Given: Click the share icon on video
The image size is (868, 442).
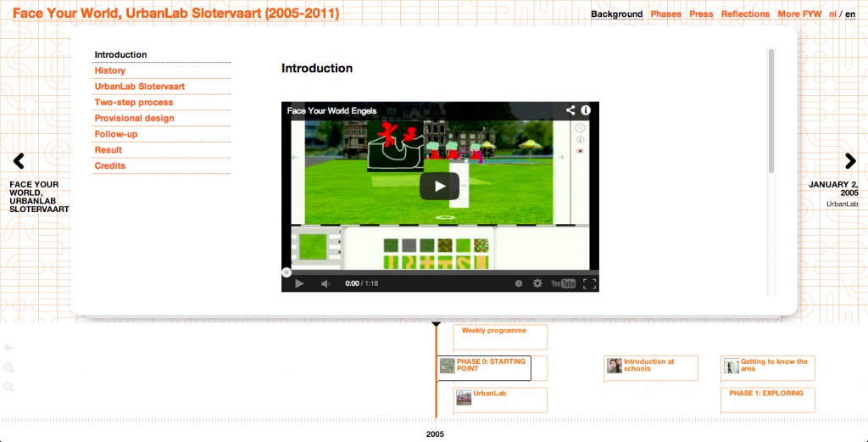Looking at the screenshot, I should tap(570, 110).
